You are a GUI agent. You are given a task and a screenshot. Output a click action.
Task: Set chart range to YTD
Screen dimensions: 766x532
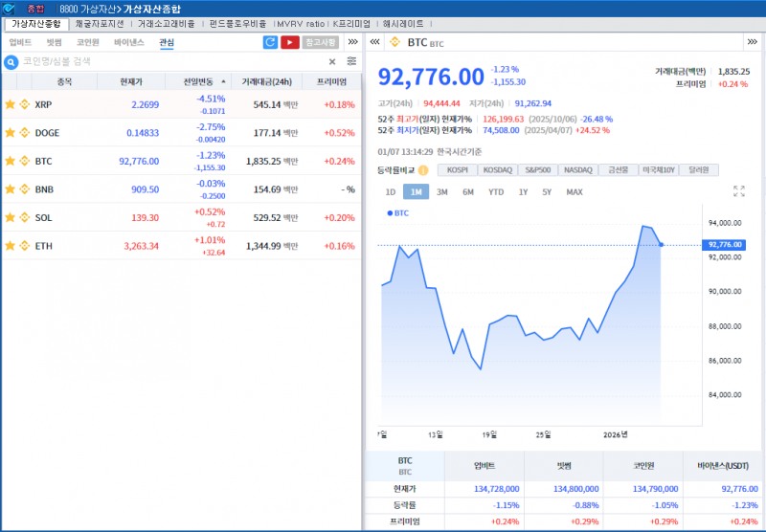pyautogui.click(x=496, y=191)
